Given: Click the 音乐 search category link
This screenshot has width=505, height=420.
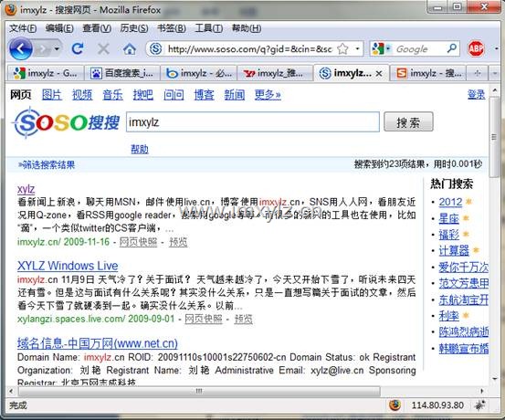Looking at the screenshot, I should [112, 95].
